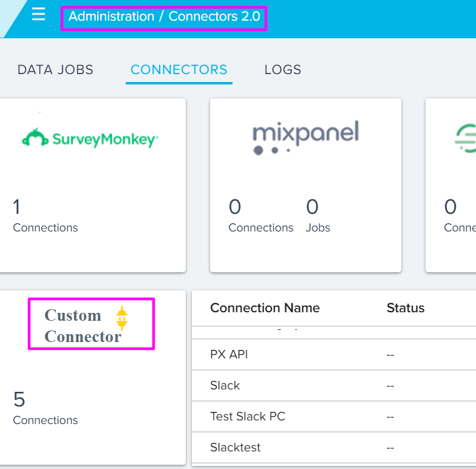This screenshot has width=476, height=469.
Task: Click the status value for Slacktest
Action: click(x=390, y=448)
